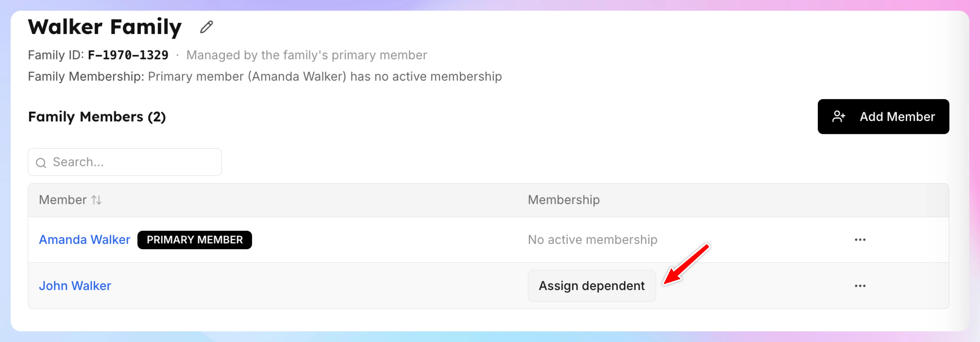Assign dependent membership to John Walker
Image resolution: width=980 pixels, height=342 pixels.
click(591, 286)
